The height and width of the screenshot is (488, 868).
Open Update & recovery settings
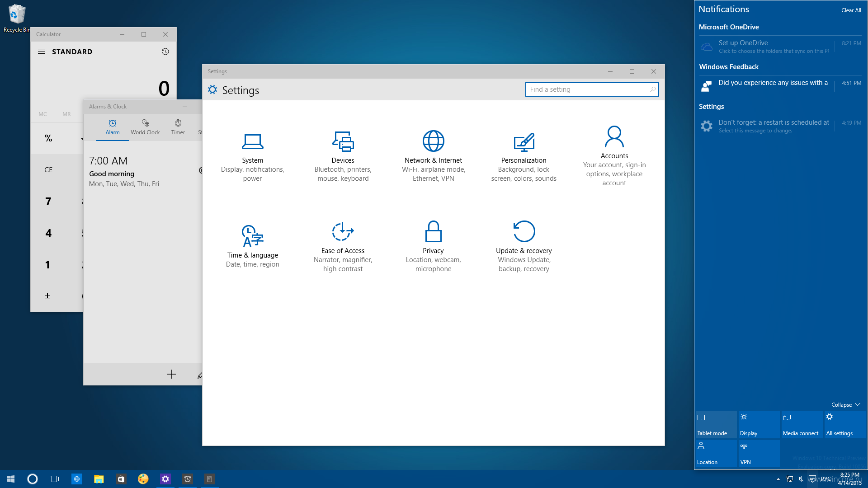click(x=524, y=247)
